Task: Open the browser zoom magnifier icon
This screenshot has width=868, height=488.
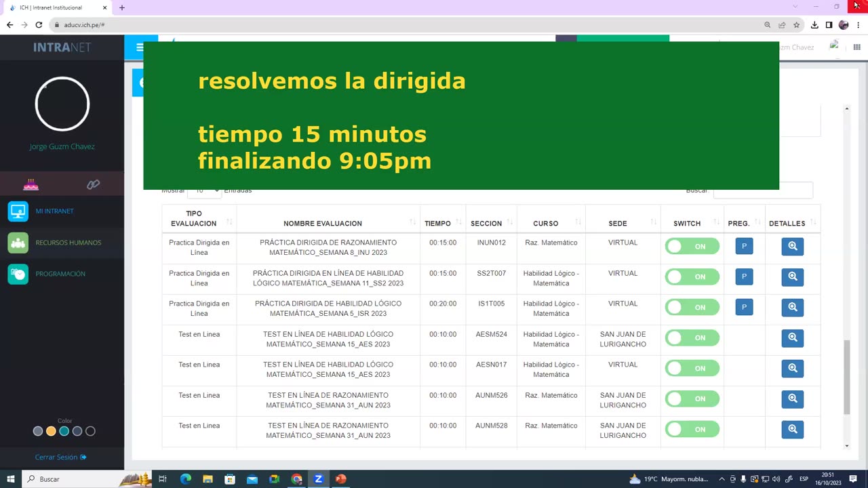Action: coord(768,25)
